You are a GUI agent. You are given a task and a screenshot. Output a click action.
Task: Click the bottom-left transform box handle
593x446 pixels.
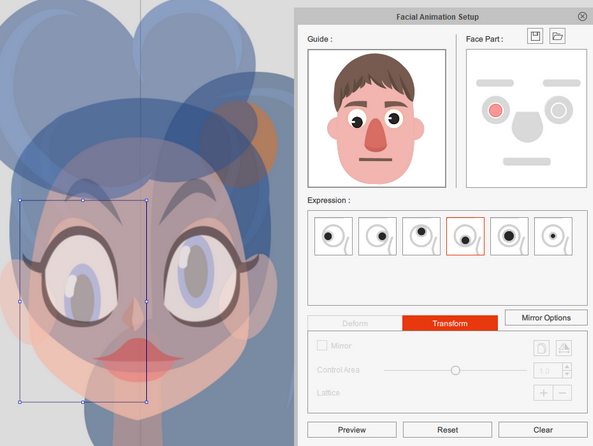coord(20,402)
